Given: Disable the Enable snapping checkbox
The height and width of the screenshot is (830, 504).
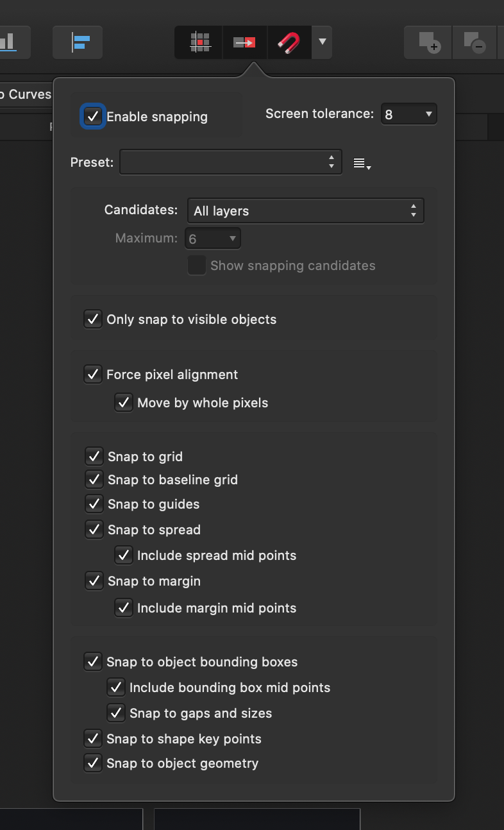Looking at the screenshot, I should click(x=93, y=116).
